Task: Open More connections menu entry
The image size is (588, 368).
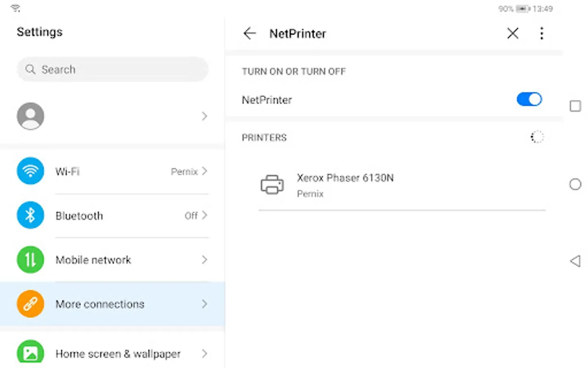Action: click(x=100, y=304)
